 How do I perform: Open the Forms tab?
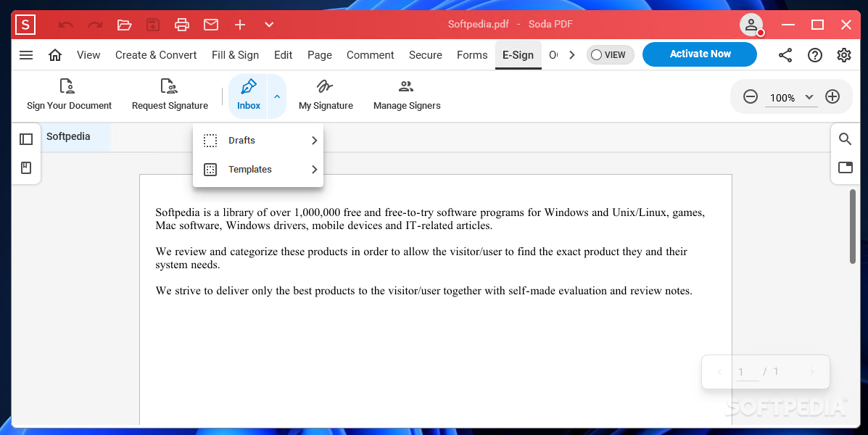(472, 55)
